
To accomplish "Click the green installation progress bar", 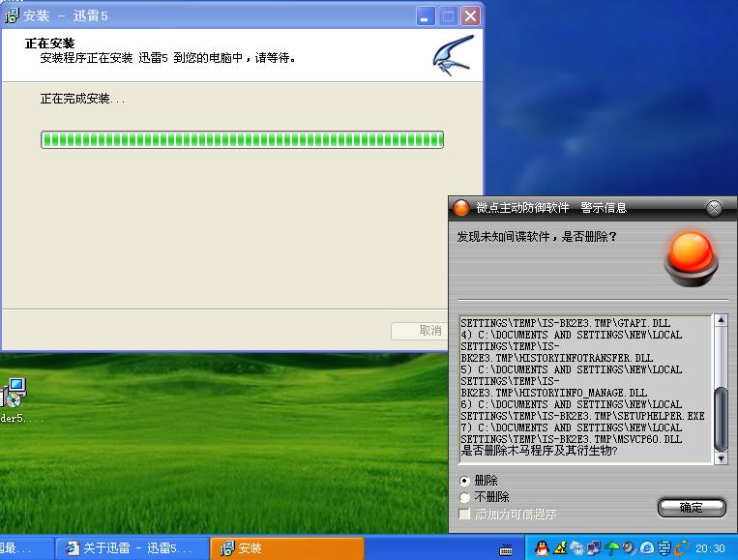I will [242, 140].
